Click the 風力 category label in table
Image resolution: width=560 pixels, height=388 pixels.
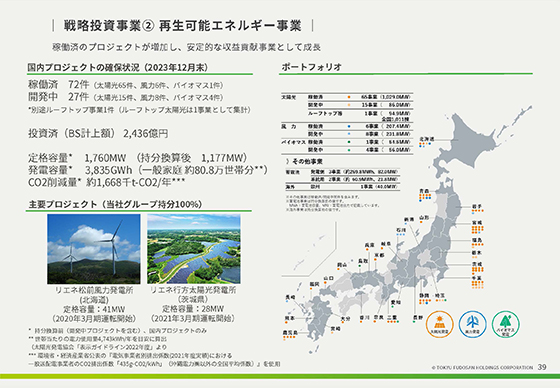coord(289,126)
